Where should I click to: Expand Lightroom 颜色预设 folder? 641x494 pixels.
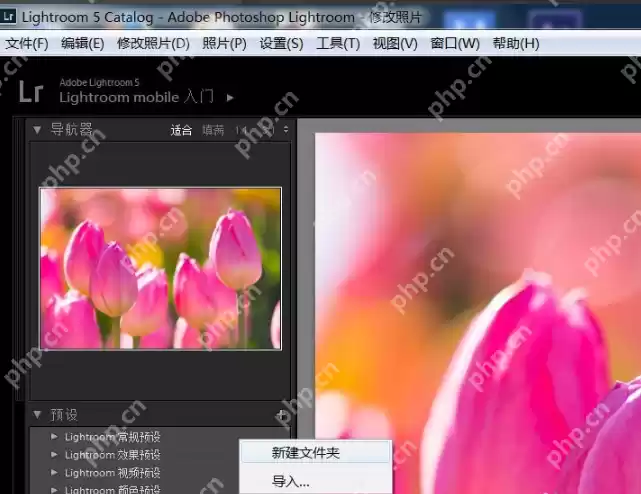pos(54,490)
